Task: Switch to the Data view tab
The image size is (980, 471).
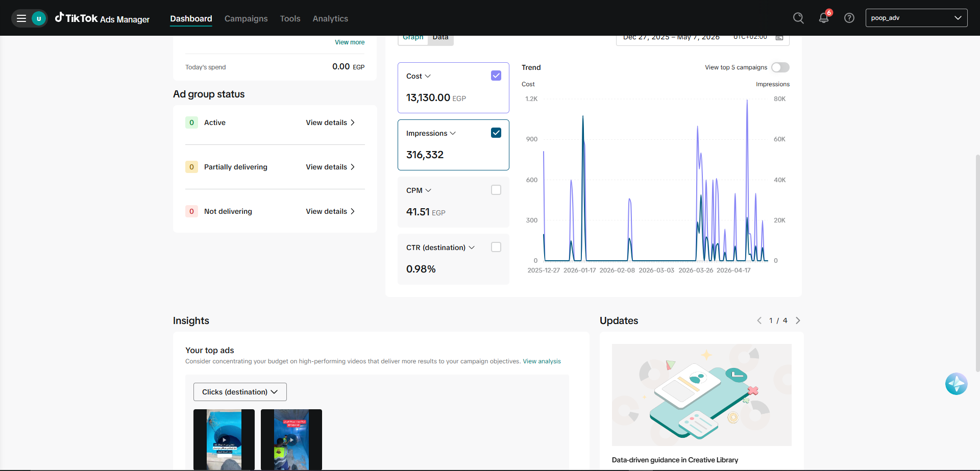Action: (x=440, y=39)
